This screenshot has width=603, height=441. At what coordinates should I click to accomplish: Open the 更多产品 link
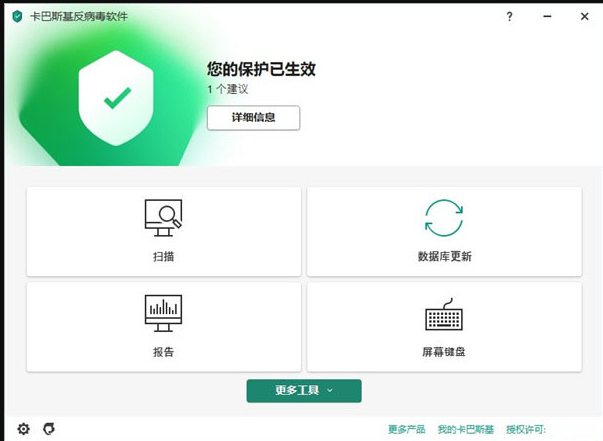tap(406, 430)
